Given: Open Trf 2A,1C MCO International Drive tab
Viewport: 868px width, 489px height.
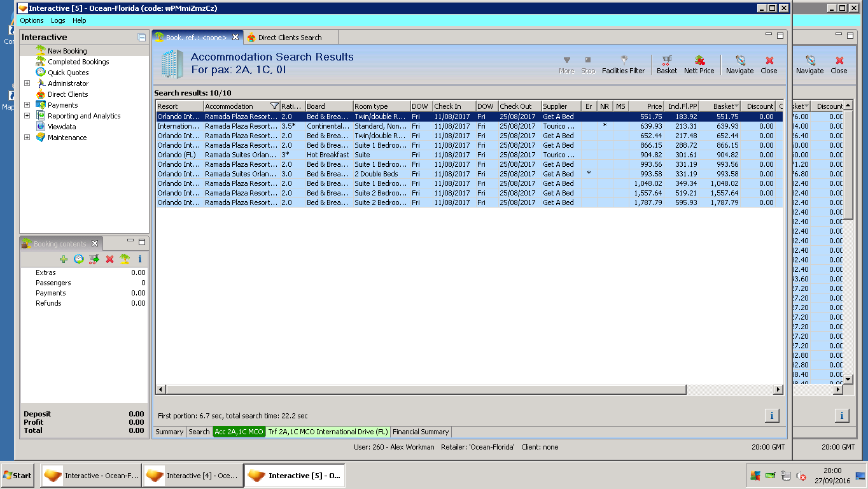Looking at the screenshot, I should point(328,432).
